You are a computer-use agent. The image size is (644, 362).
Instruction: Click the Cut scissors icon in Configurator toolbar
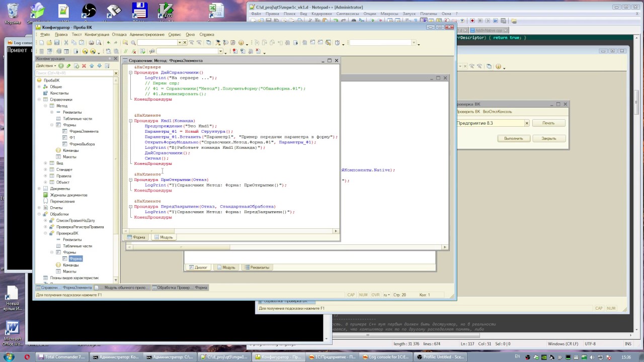[x=66, y=43]
